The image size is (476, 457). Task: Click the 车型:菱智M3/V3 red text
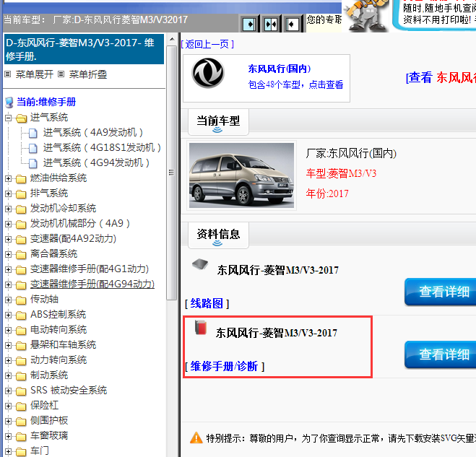(x=341, y=173)
